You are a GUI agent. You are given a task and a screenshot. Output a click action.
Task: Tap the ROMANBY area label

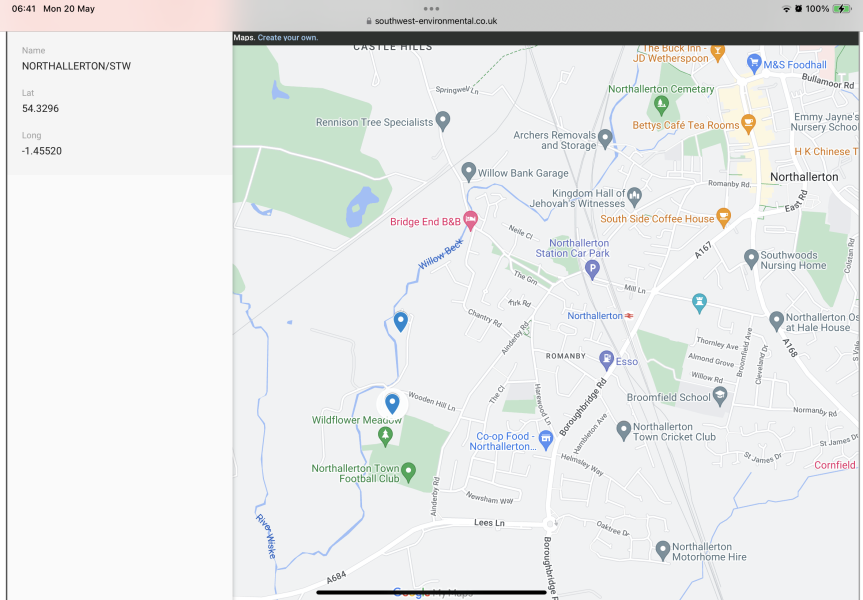tap(566, 356)
